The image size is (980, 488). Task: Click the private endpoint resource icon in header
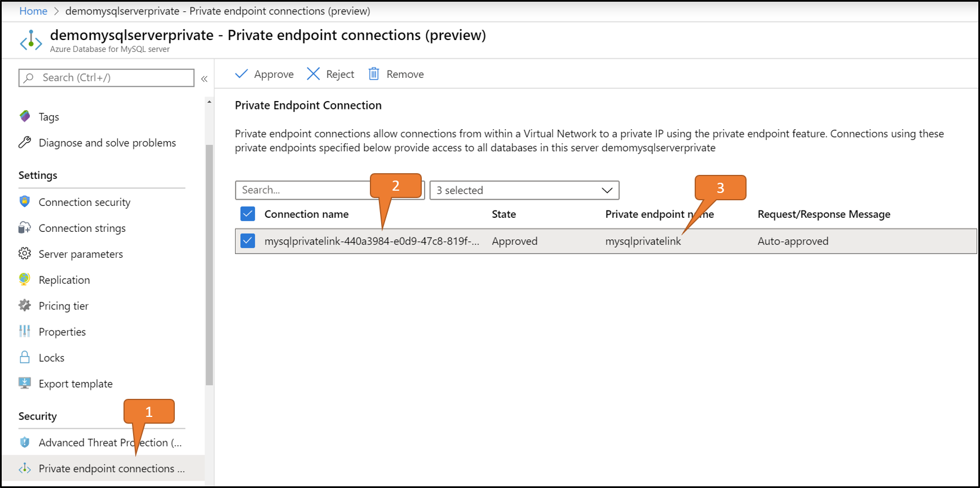31,41
